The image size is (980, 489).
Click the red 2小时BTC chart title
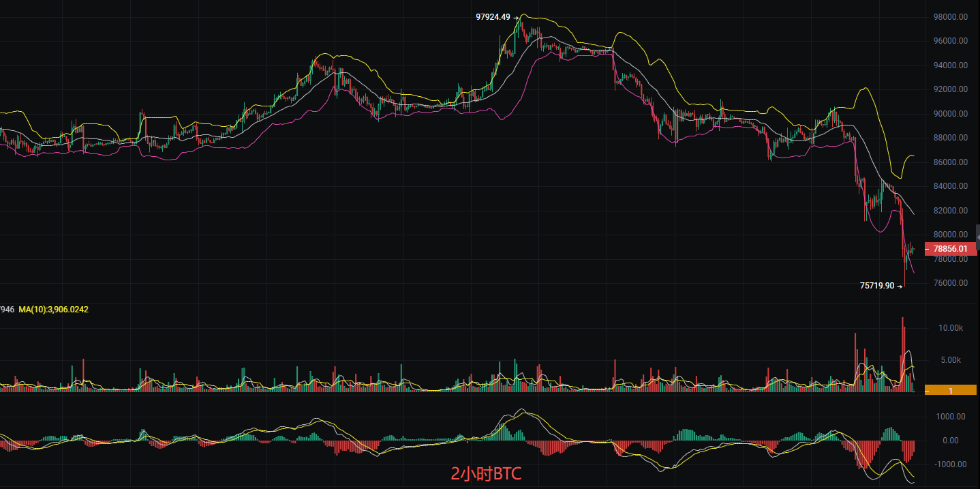(486, 473)
